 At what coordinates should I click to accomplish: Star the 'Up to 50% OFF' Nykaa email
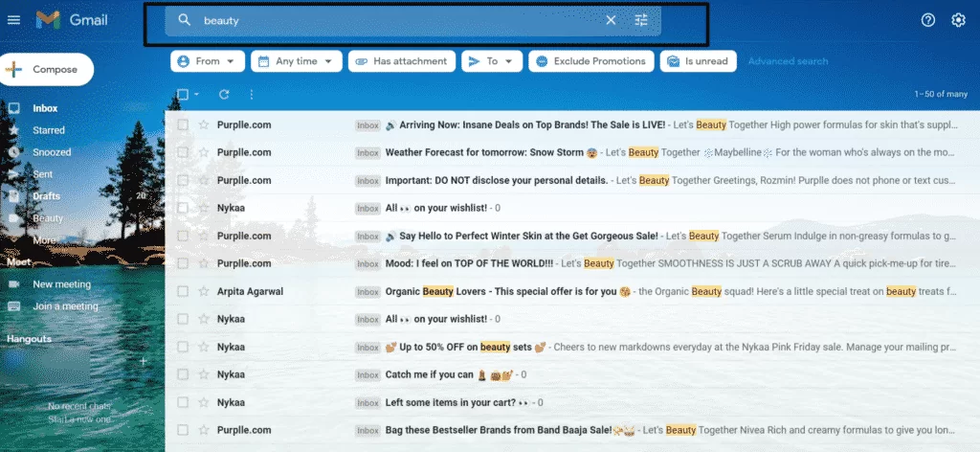[204, 347]
